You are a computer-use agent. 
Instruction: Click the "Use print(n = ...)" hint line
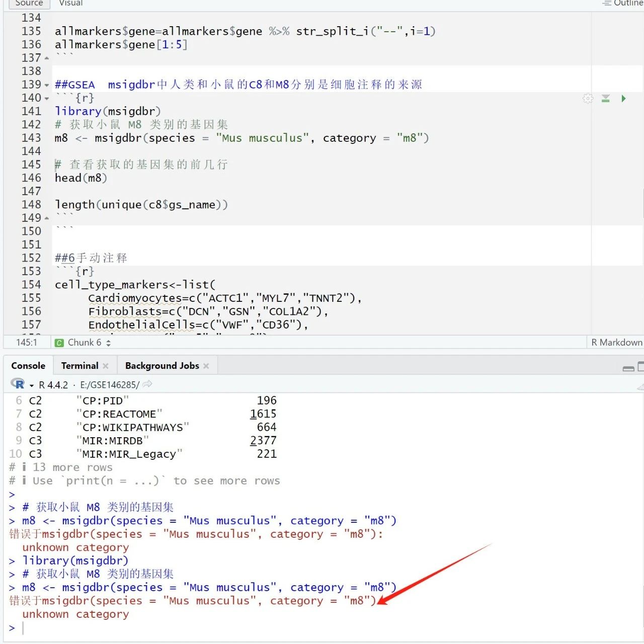(144, 481)
